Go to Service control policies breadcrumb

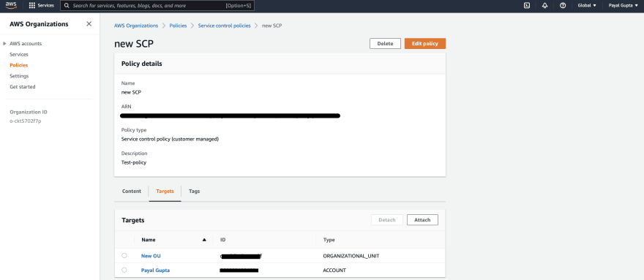[224, 26]
